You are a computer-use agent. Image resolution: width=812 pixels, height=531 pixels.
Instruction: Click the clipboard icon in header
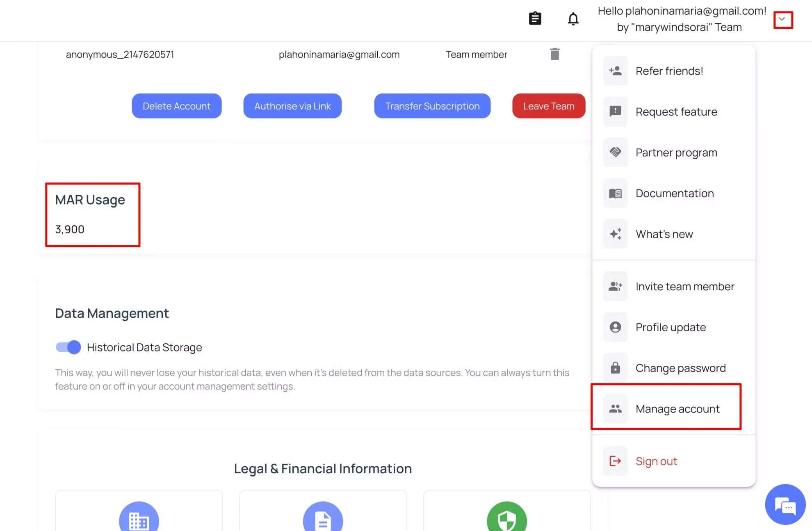(x=535, y=18)
